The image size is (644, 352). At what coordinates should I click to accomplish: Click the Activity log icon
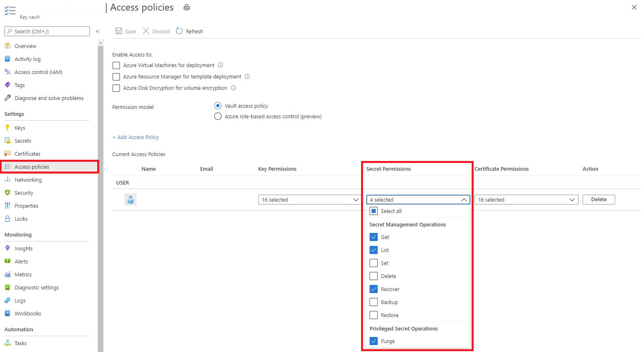[7, 59]
